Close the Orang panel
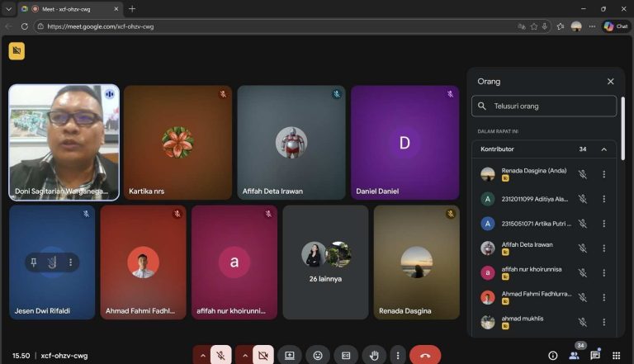 click(x=610, y=82)
